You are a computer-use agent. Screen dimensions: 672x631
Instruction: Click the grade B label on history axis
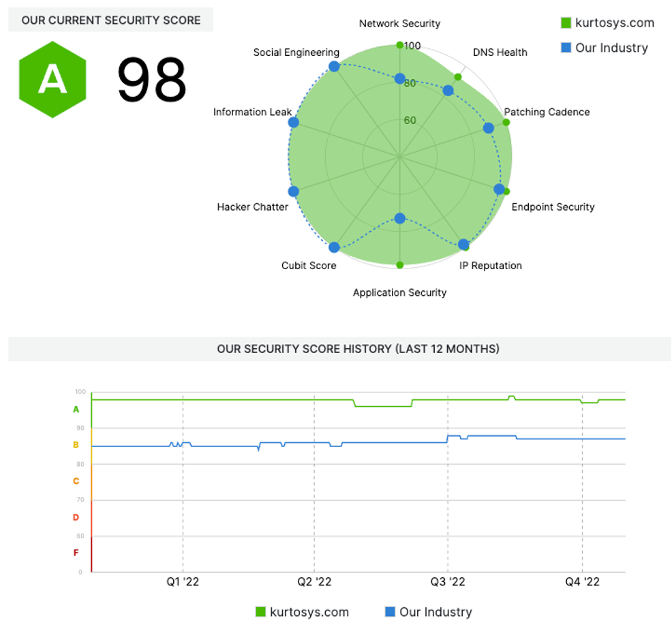(x=76, y=445)
